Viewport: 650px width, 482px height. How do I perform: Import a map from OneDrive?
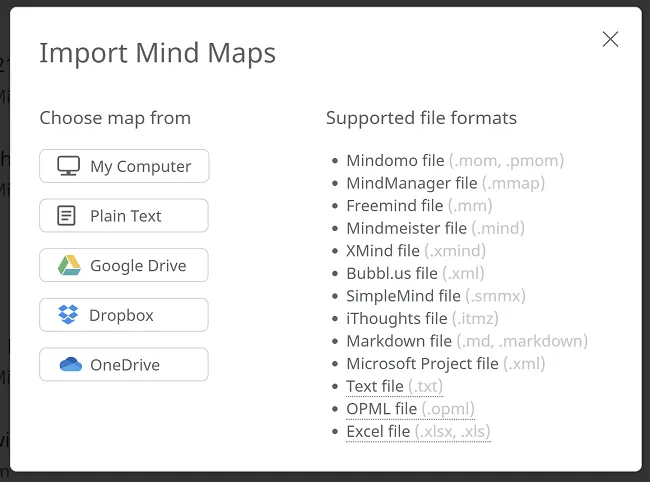click(x=124, y=365)
